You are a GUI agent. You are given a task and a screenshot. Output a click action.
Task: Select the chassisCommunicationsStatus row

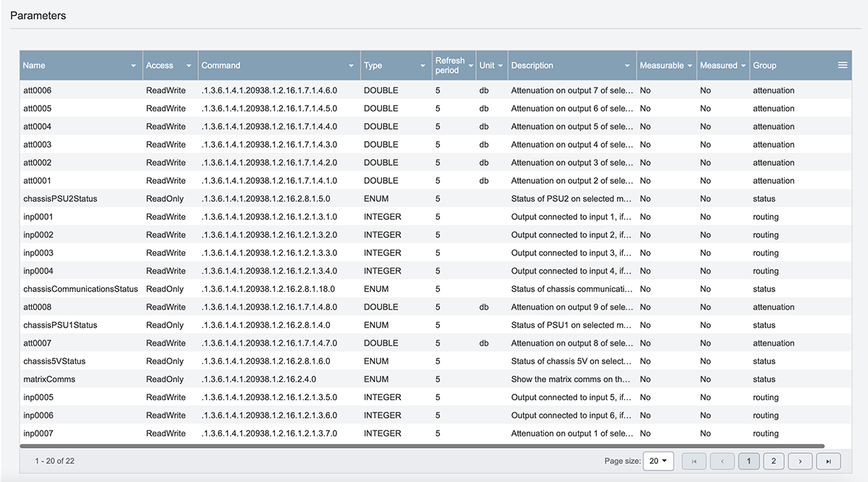(x=80, y=289)
